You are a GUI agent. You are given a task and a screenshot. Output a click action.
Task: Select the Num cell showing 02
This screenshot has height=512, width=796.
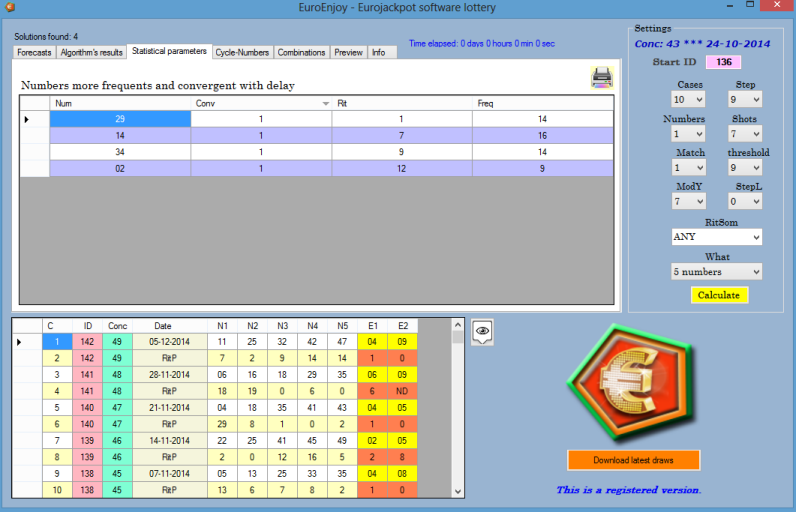120,168
